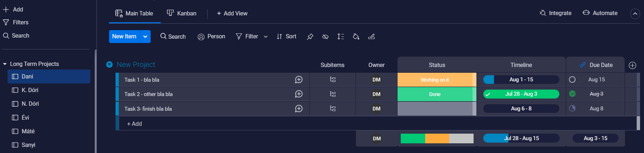Open subitems icon for Task 2 row

[333, 94]
